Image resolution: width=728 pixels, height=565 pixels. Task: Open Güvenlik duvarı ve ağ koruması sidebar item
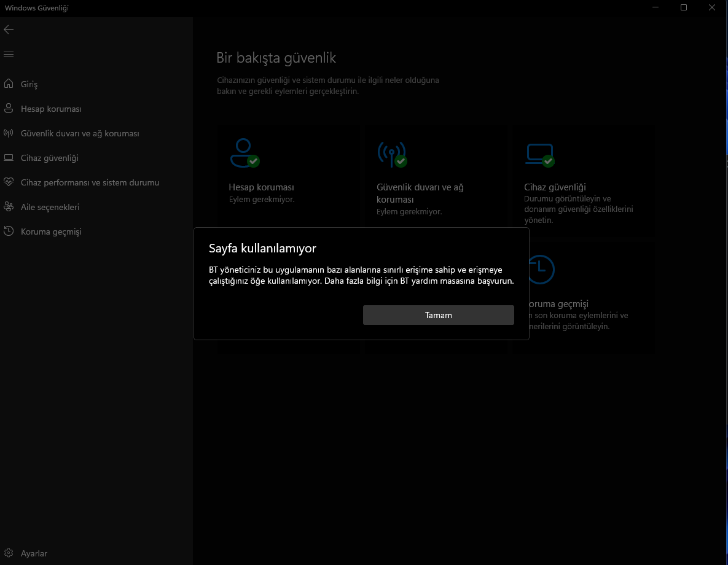(96, 133)
